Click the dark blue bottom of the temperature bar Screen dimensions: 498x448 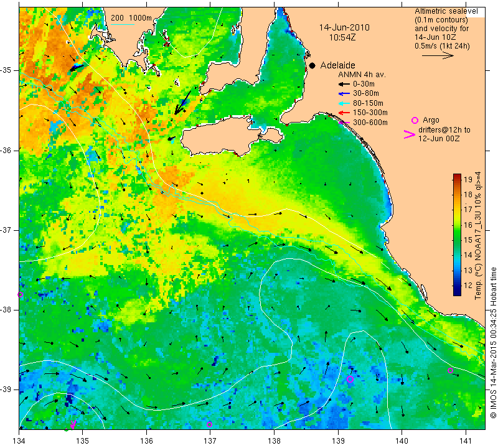[457, 292]
